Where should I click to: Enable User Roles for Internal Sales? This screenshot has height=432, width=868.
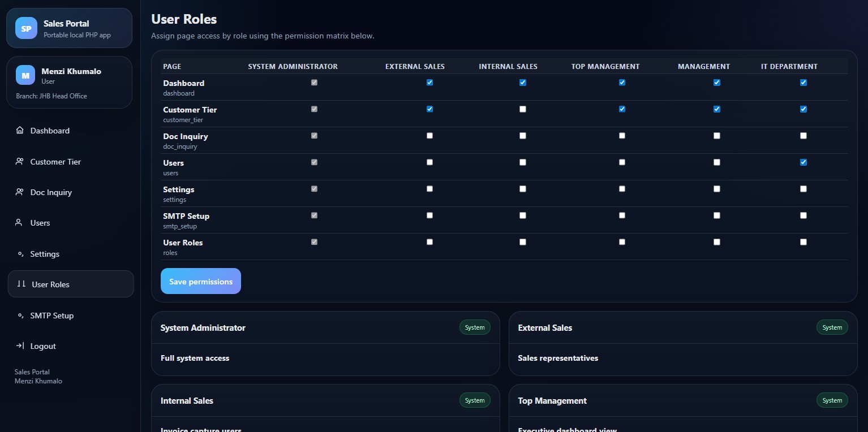[x=523, y=242]
